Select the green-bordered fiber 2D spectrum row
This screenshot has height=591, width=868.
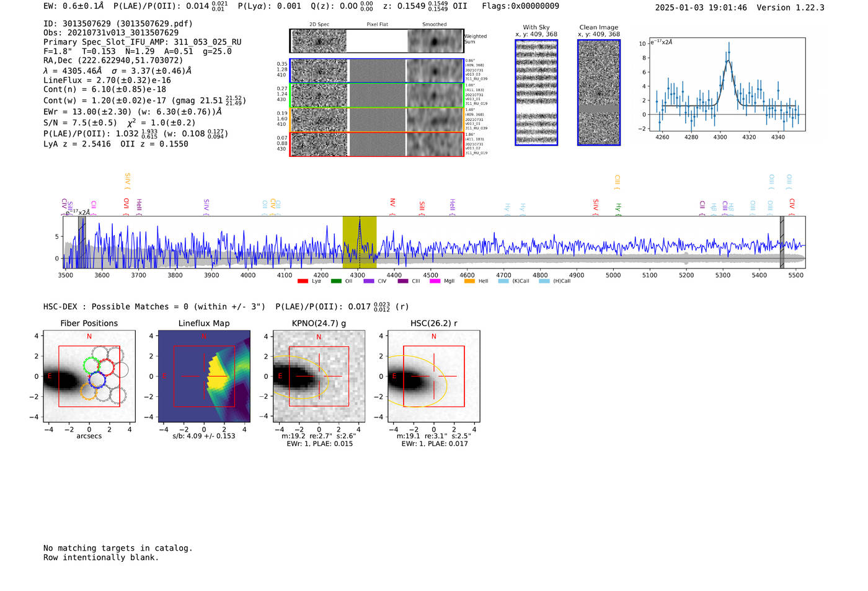coord(377,96)
